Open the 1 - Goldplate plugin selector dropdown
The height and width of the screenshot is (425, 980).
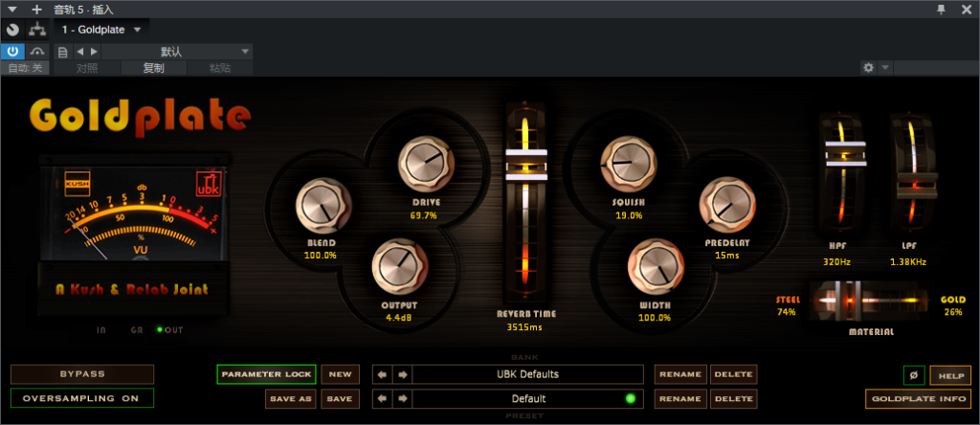[101, 30]
